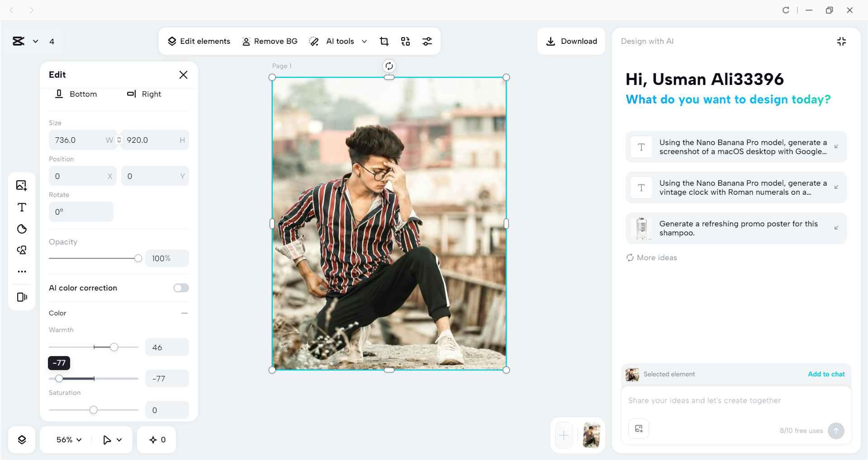Download the design
The width and height of the screenshot is (868, 460).
tap(571, 41)
